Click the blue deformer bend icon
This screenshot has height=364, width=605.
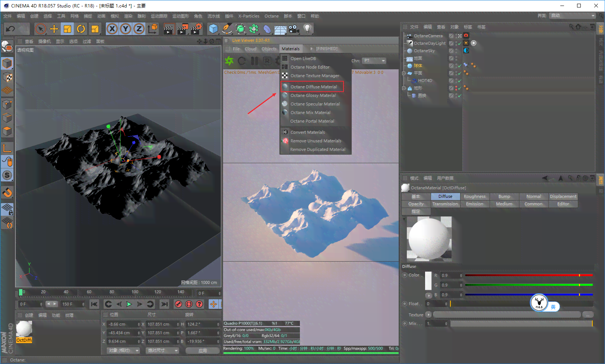267,29
